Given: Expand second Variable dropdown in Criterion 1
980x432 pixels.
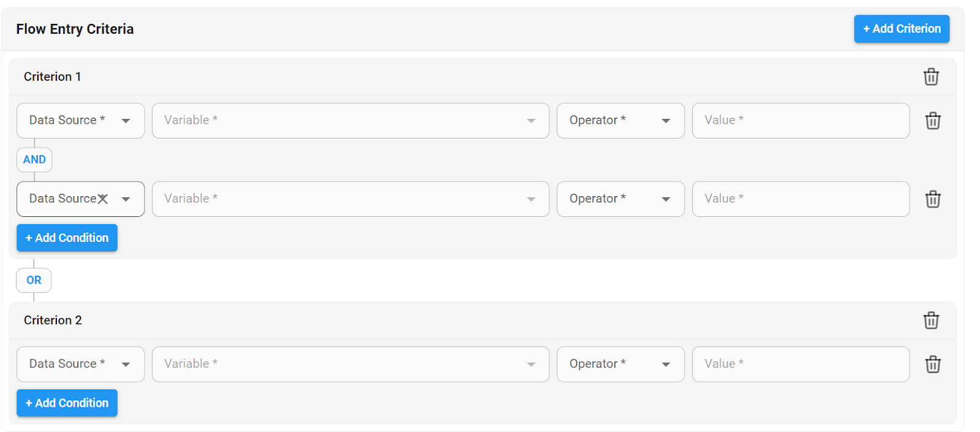Looking at the screenshot, I should tap(350, 199).
